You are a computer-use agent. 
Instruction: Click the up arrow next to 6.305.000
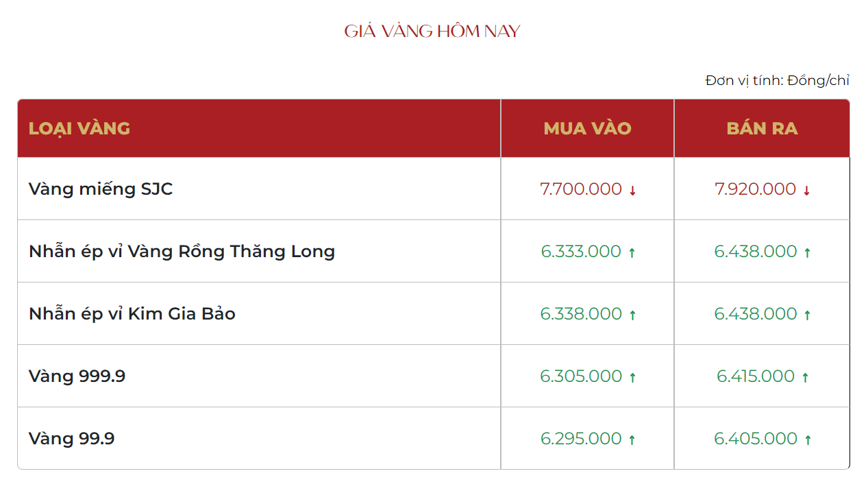click(632, 377)
